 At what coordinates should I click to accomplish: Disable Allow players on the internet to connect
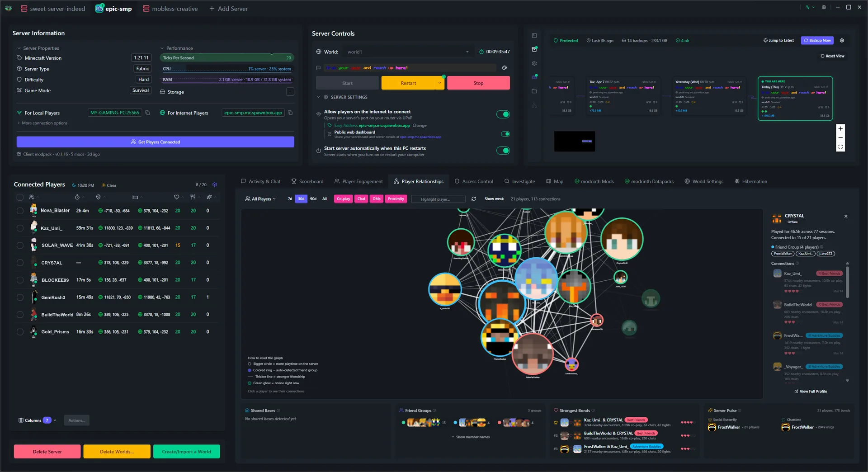503,114
